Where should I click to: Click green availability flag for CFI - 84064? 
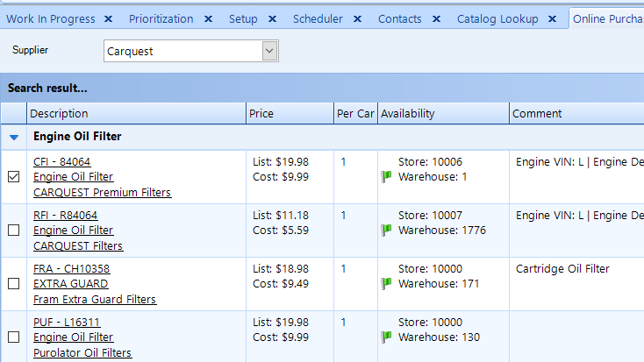[x=386, y=177]
